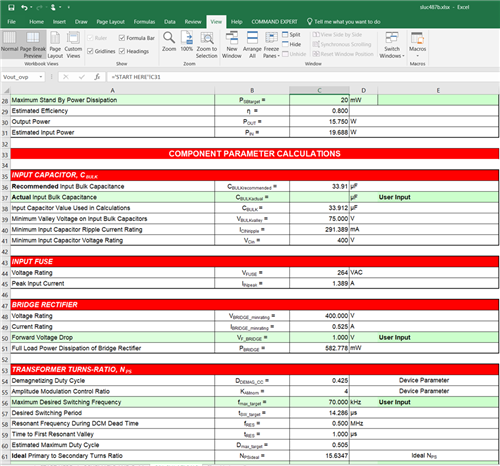The width and height of the screenshot is (500, 466).
Task: Switch to the Data tab
Action: (x=170, y=22)
